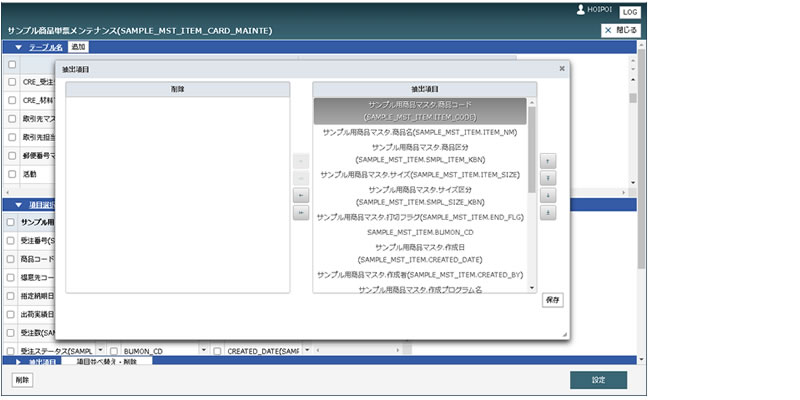The height and width of the screenshot is (400, 800).
Task: Click the 抽出項目 list vertical scrollbar thumb
Action: 532,149
